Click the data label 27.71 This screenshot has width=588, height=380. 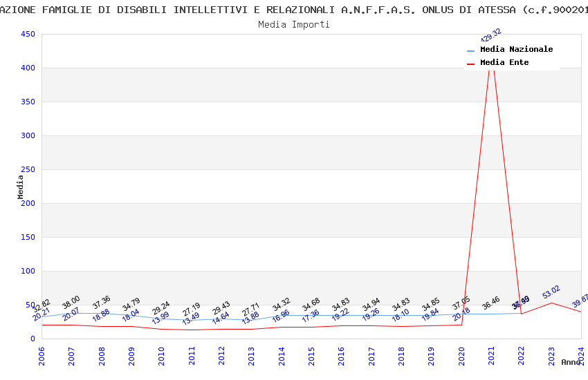pyautogui.click(x=251, y=310)
